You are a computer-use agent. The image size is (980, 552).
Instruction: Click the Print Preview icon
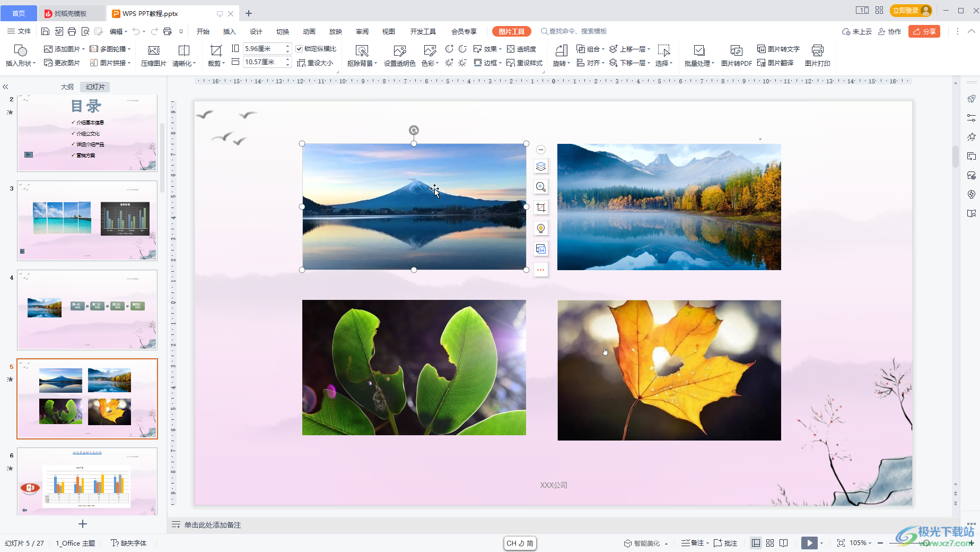tap(85, 31)
